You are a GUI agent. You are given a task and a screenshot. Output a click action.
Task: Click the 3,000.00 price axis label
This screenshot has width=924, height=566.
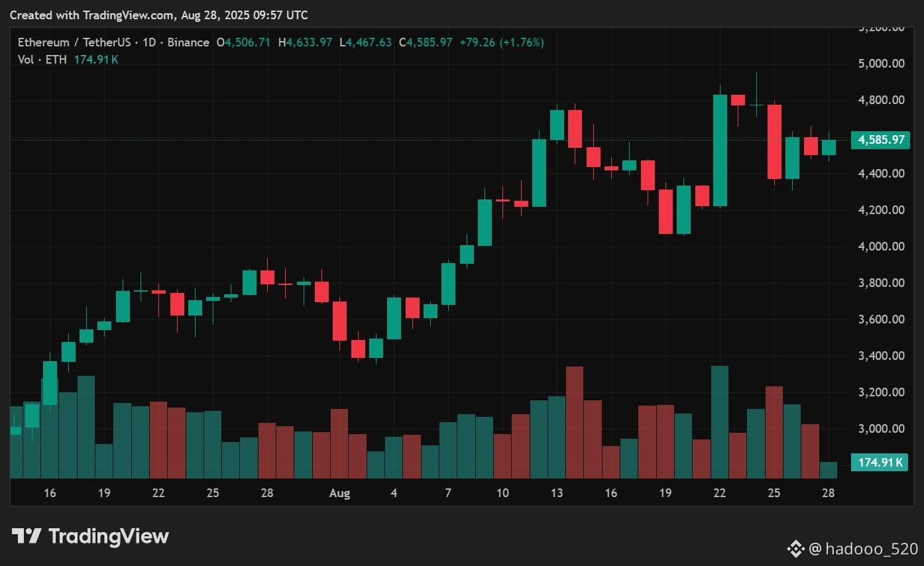pos(881,429)
